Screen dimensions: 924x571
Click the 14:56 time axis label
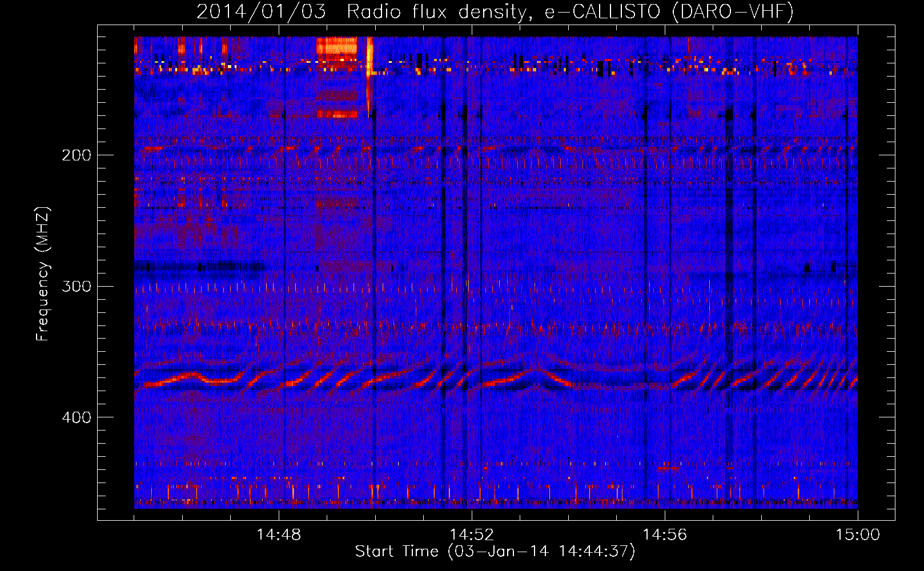(x=665, y=535)
